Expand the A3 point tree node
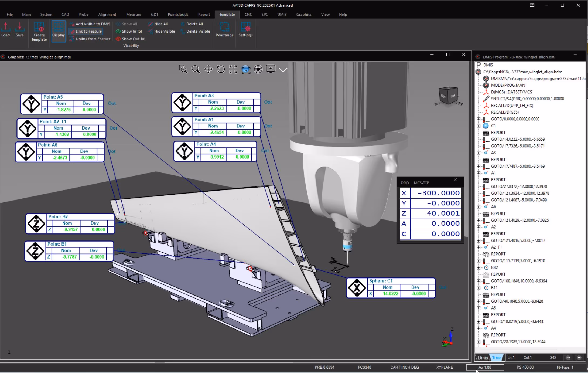Image resolution: width=588 pixels, height=373 pixels. point(478,153)
